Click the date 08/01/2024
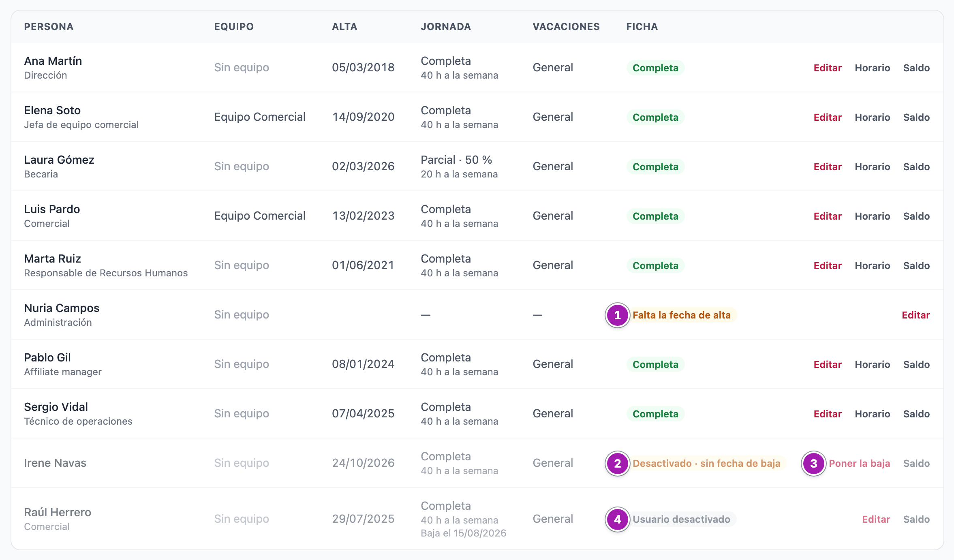Screen dimensions: 954x560 [x=363, y=364]
